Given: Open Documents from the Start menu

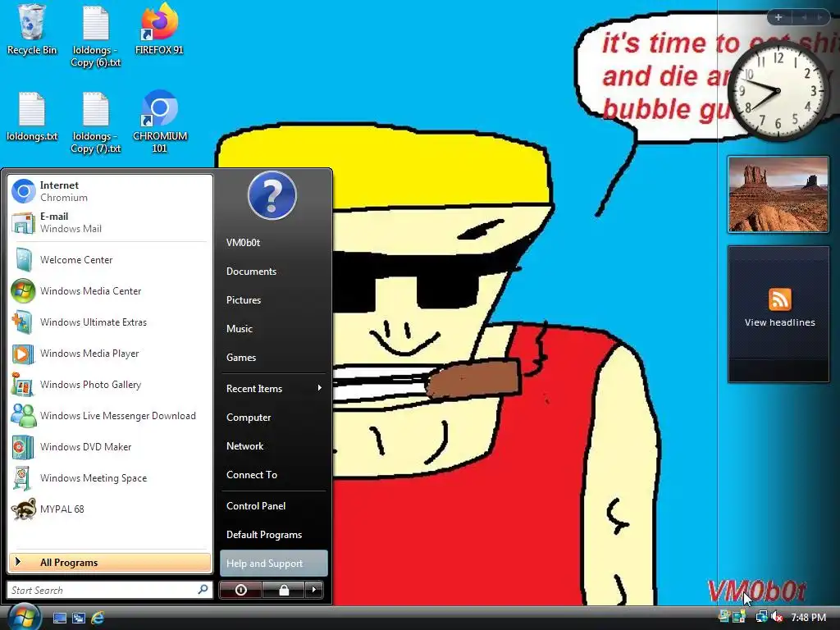Looking at the screenshot, I should click(x=273, y=272).
